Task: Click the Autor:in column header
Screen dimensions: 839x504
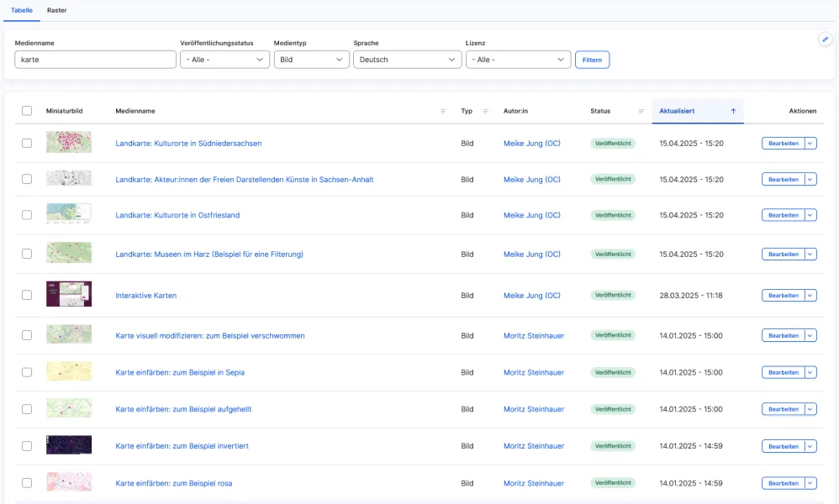Action: click(x=515, y=111)
